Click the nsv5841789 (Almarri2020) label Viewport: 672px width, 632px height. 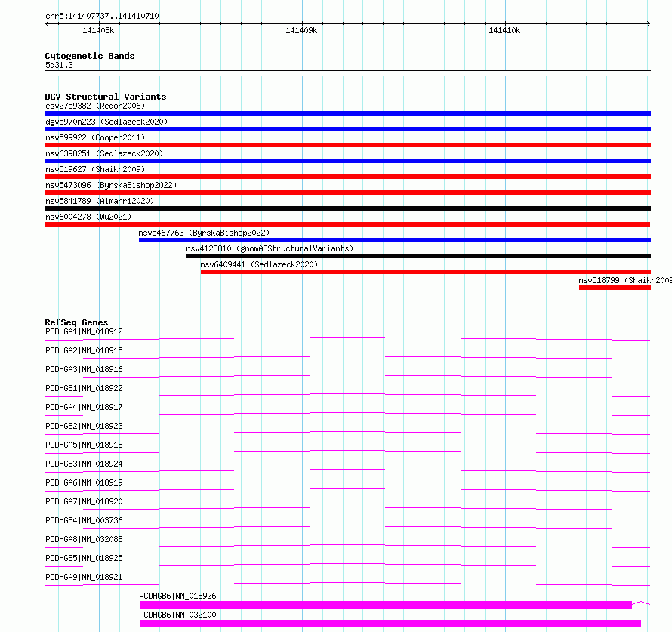100,201
